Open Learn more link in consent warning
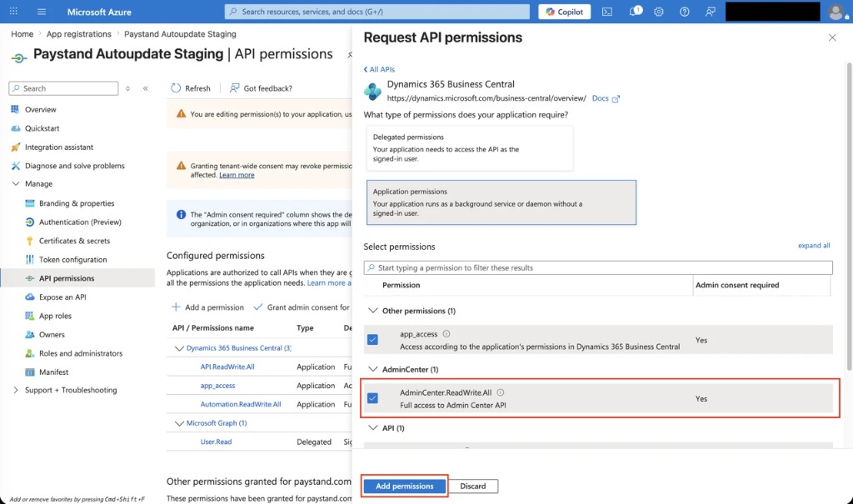Viewport: 853px width, 504px height. [x=237, y=175]
